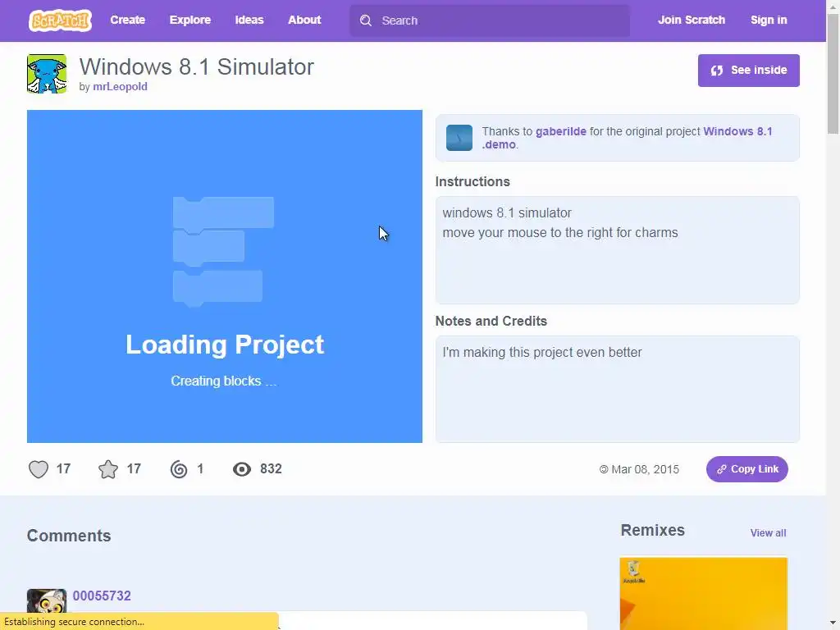This screenshot has width=840, height=630.
Task: Click the Windows 8.1 Simulator title
Action: tap(197, 67)
